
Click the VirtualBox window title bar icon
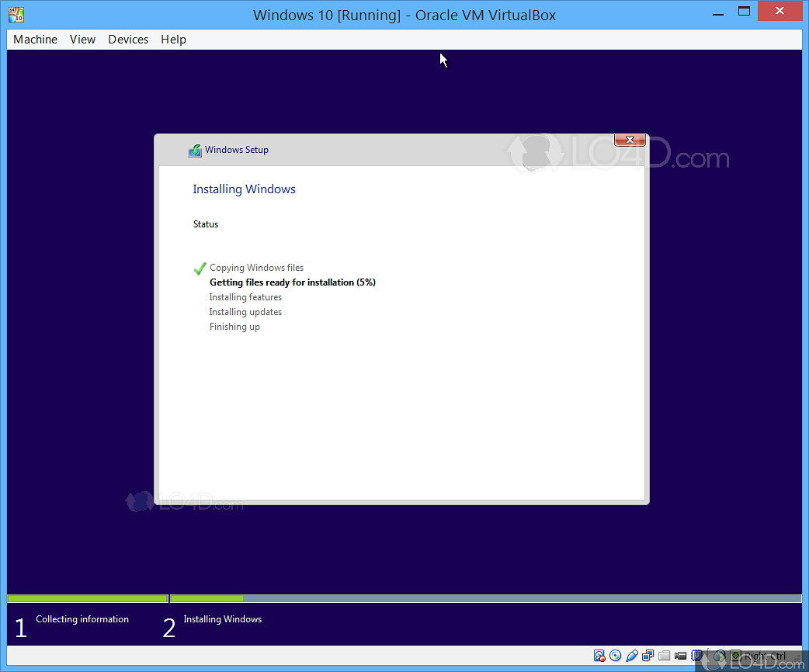tap(16, 14)
